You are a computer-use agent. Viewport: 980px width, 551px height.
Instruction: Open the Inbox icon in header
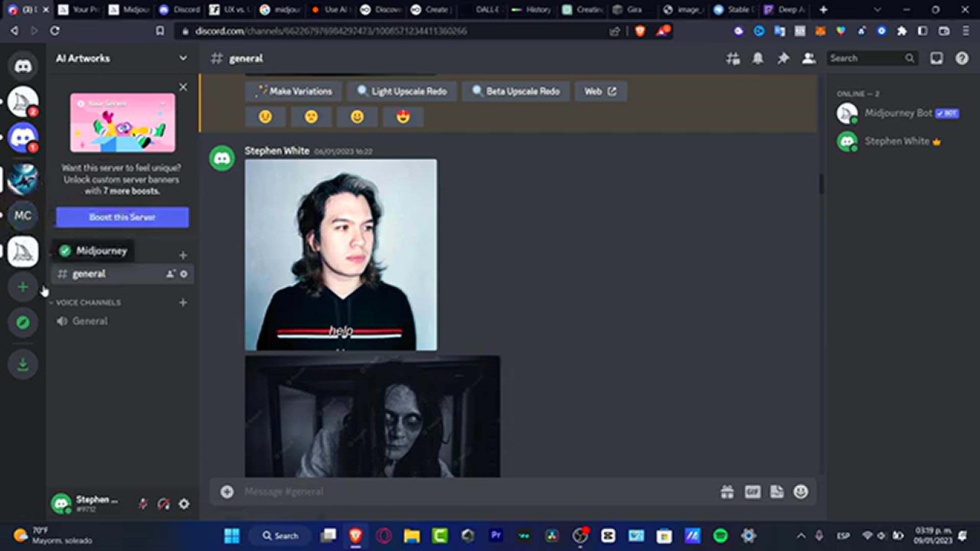pos(937,59)
